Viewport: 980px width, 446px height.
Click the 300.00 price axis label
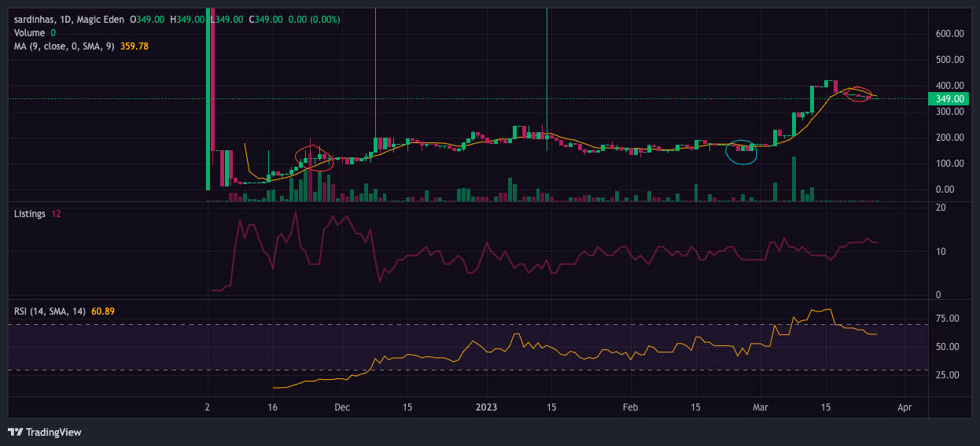click(x=950, y=112)
